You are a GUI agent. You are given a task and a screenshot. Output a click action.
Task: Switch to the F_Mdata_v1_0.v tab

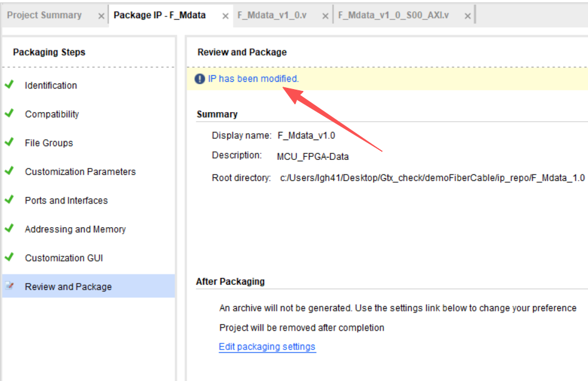[272, 15]
